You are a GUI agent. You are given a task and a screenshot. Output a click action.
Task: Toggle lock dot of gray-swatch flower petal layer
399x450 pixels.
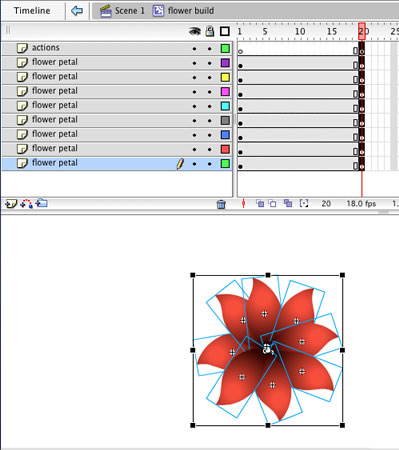point(209,121)
